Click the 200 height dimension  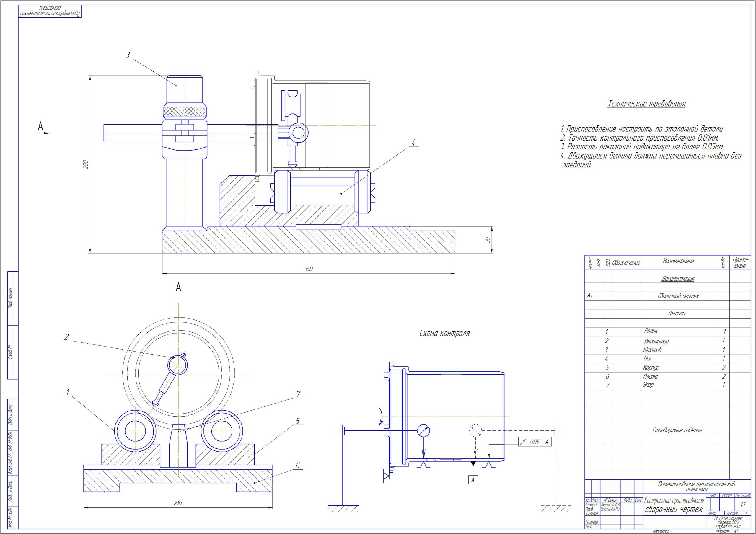pyautogui.click(x=86, y=165)
